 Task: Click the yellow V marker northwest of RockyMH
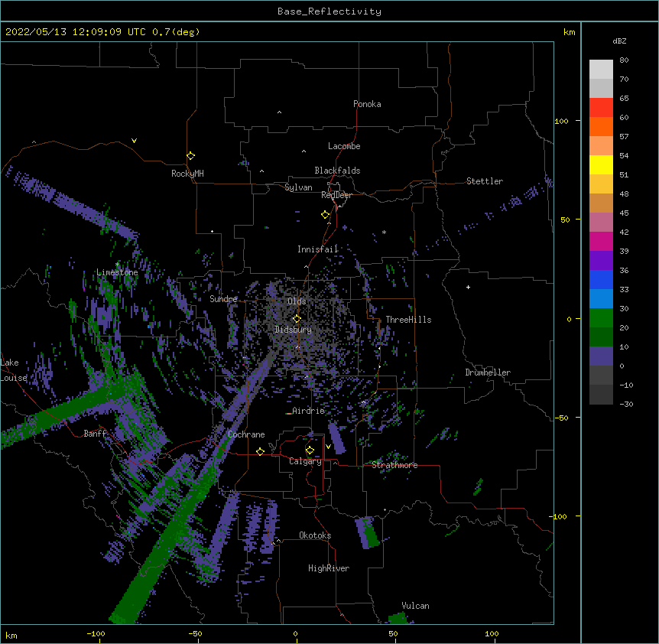134,141
